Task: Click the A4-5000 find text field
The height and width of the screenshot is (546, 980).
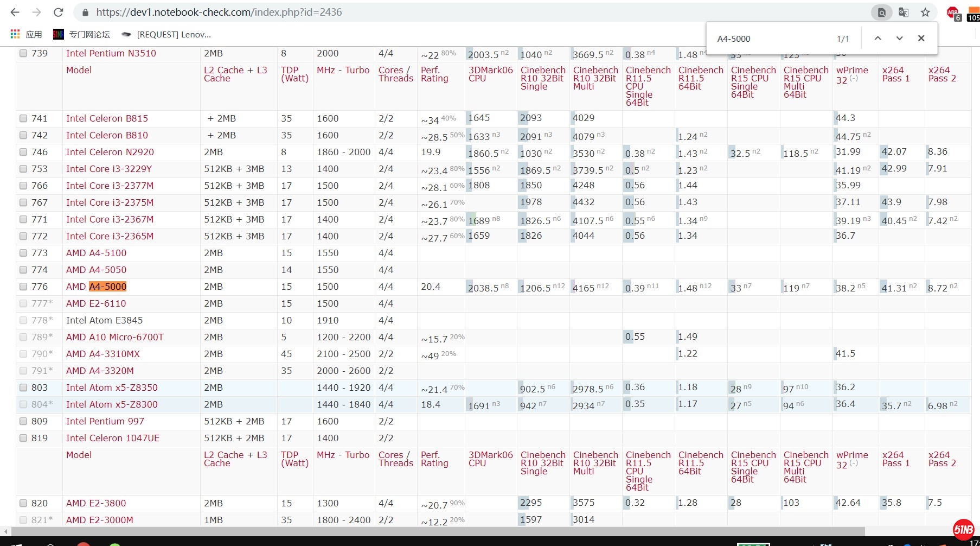Action: [770, 39]
